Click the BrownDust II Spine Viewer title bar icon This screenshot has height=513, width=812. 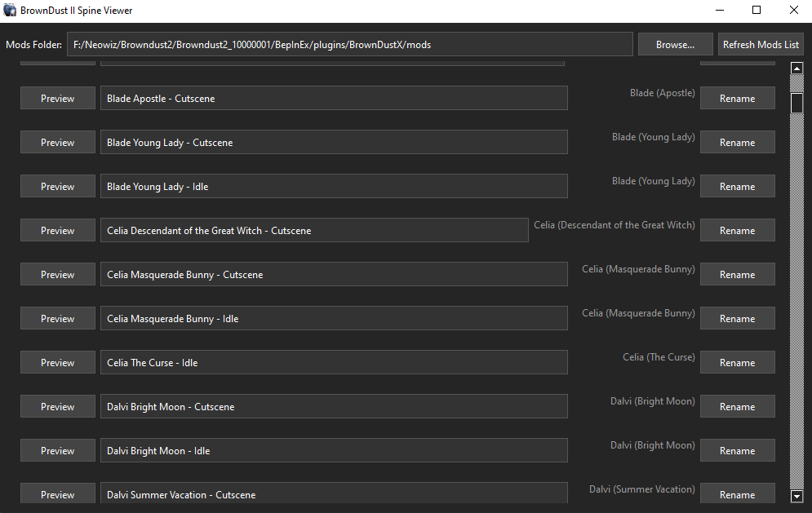[x=11, y=11]
